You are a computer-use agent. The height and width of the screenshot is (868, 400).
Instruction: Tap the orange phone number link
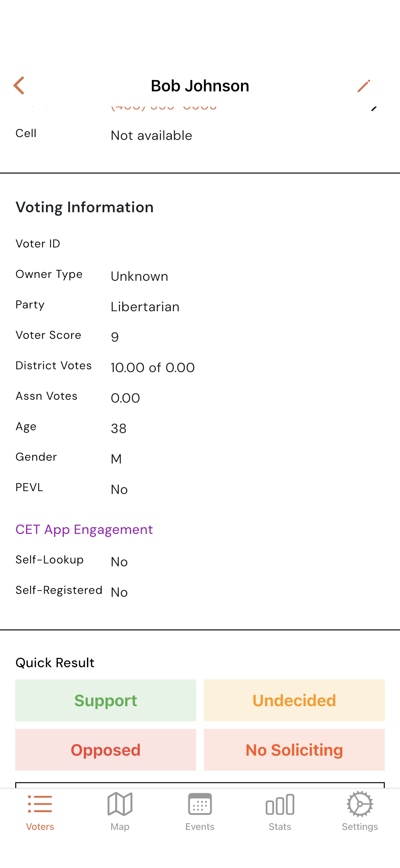point(164,107)
